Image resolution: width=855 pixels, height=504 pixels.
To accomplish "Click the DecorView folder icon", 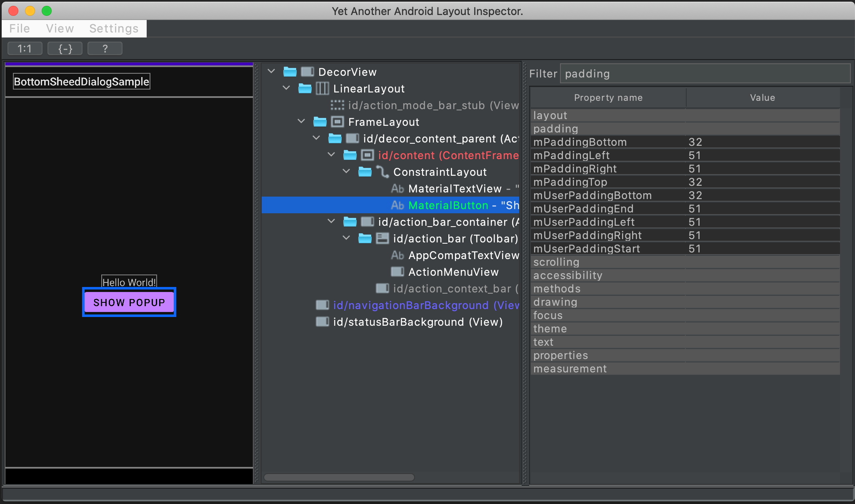I will coord(290,72).
